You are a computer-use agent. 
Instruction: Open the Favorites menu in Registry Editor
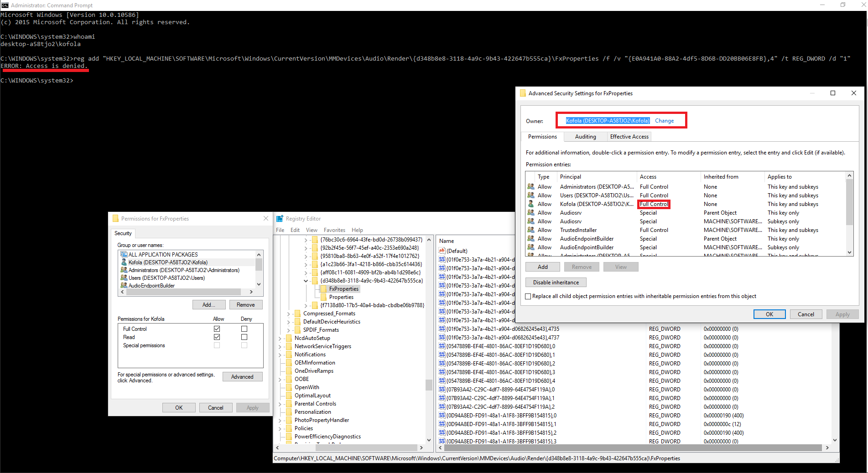point(334,230)
